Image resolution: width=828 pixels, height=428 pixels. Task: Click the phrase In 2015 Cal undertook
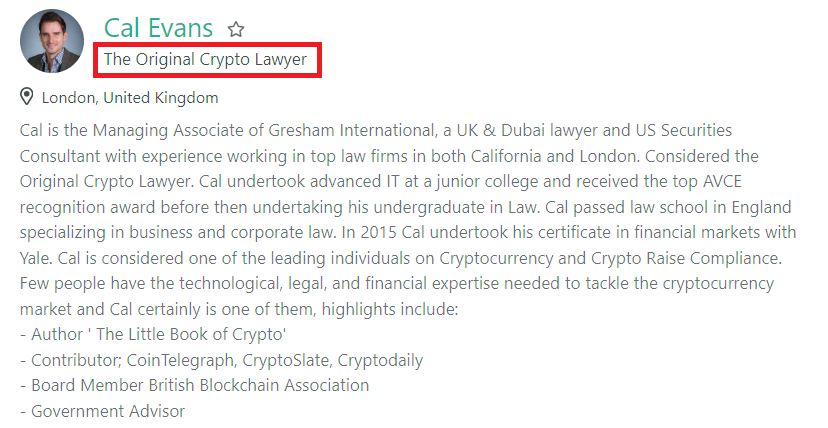(x=410, y=233)
